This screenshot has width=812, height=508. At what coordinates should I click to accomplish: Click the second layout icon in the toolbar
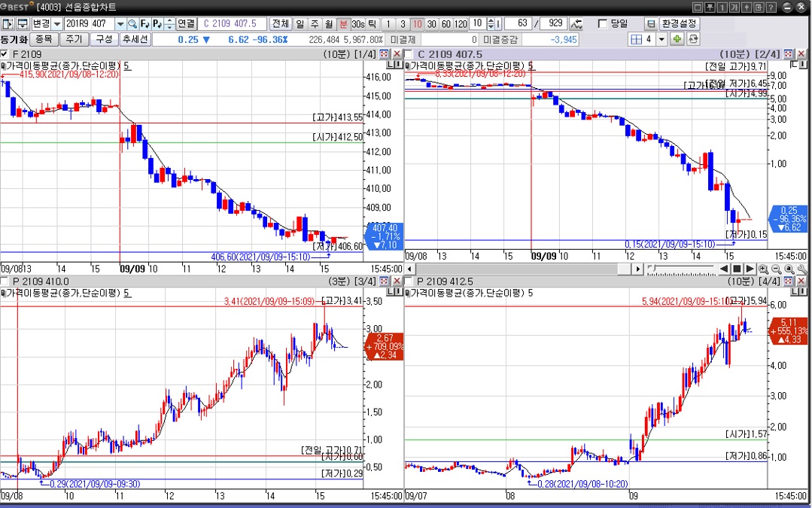[23, 24]
